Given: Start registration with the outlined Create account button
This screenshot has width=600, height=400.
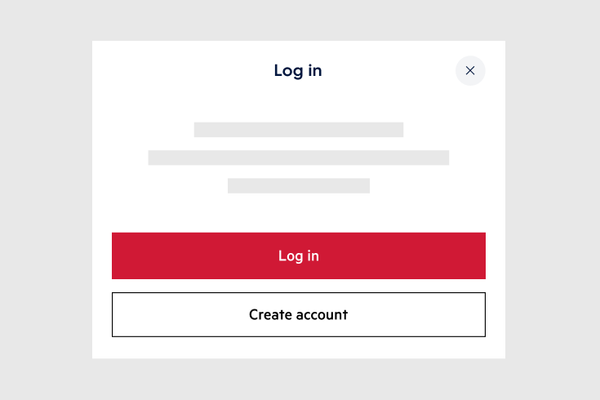Looking at the screenshot, I should [298, 314].
